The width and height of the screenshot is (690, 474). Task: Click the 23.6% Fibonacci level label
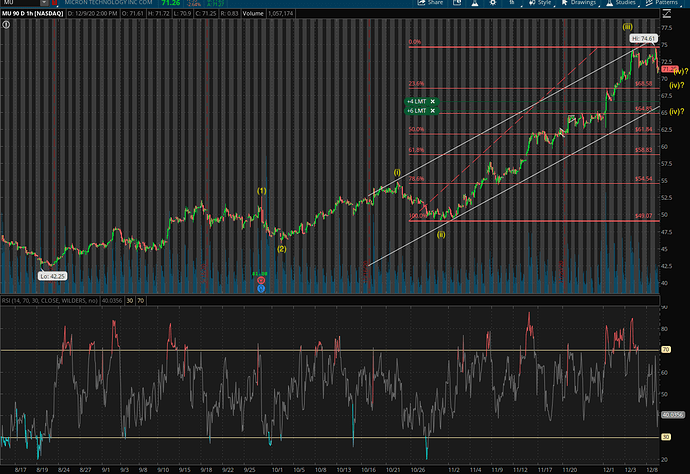point(416,84)
